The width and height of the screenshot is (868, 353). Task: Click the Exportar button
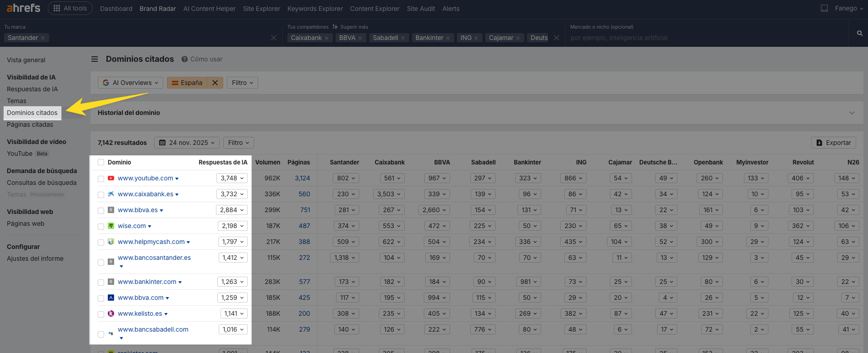pyautogui.click(x=833, y=143)
